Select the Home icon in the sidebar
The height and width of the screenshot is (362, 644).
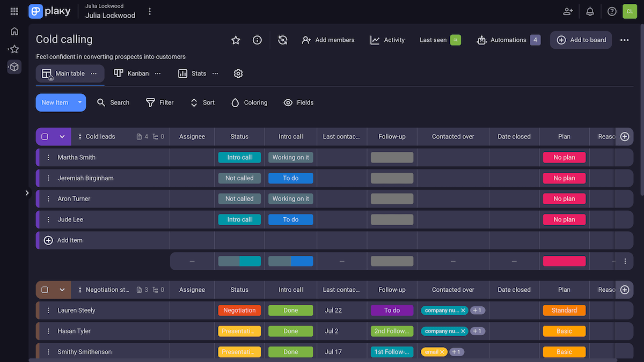pos(14,31)
